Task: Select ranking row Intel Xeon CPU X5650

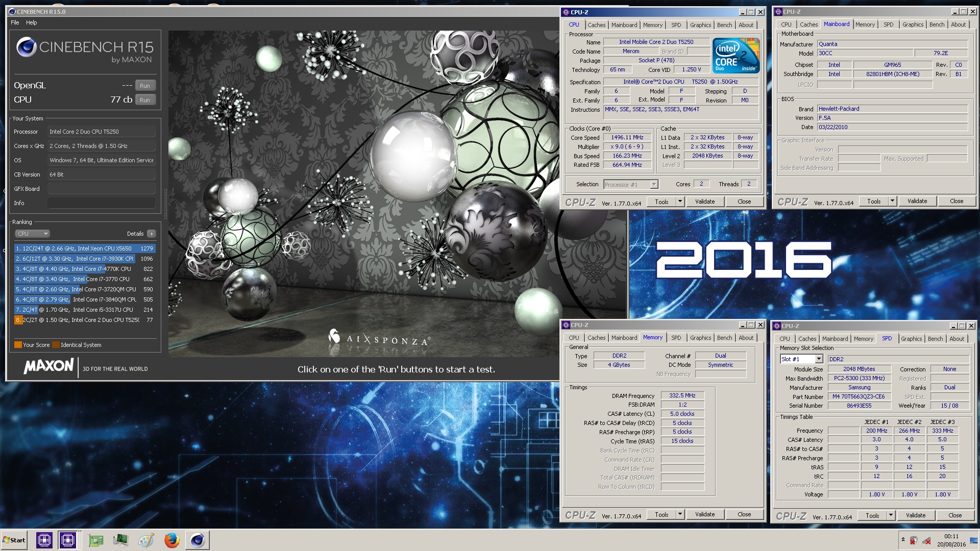Action: (x=85, y=248)
